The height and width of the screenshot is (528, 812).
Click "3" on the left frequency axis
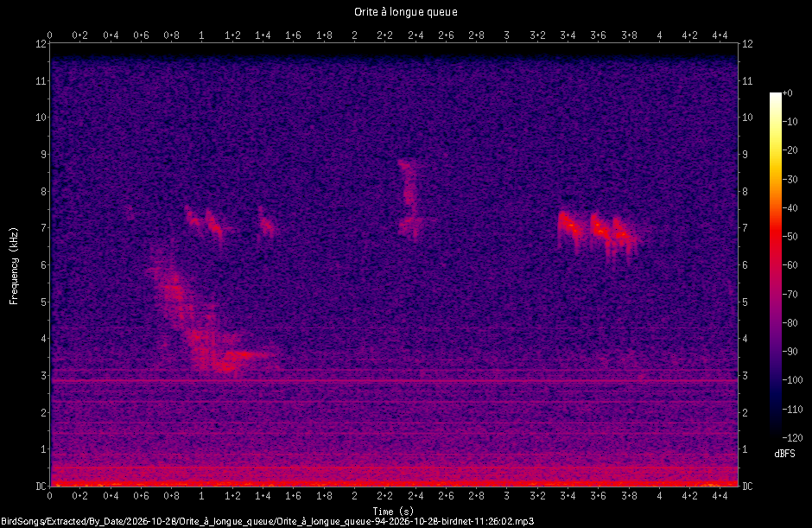43,375
